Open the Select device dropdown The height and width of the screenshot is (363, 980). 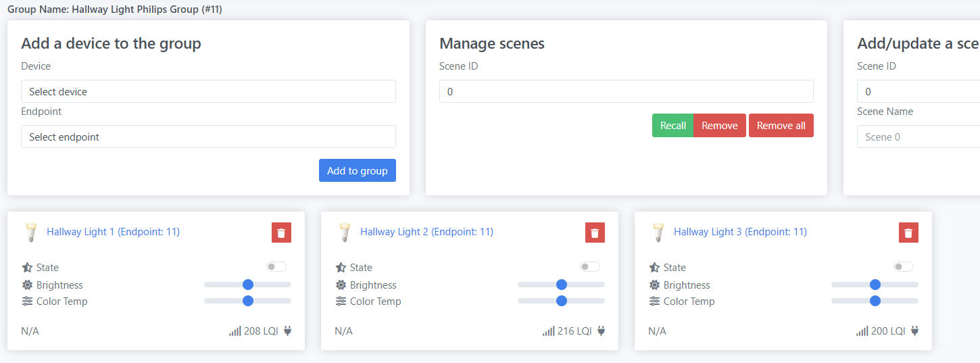pyautogui.click(x=208, y=91)
